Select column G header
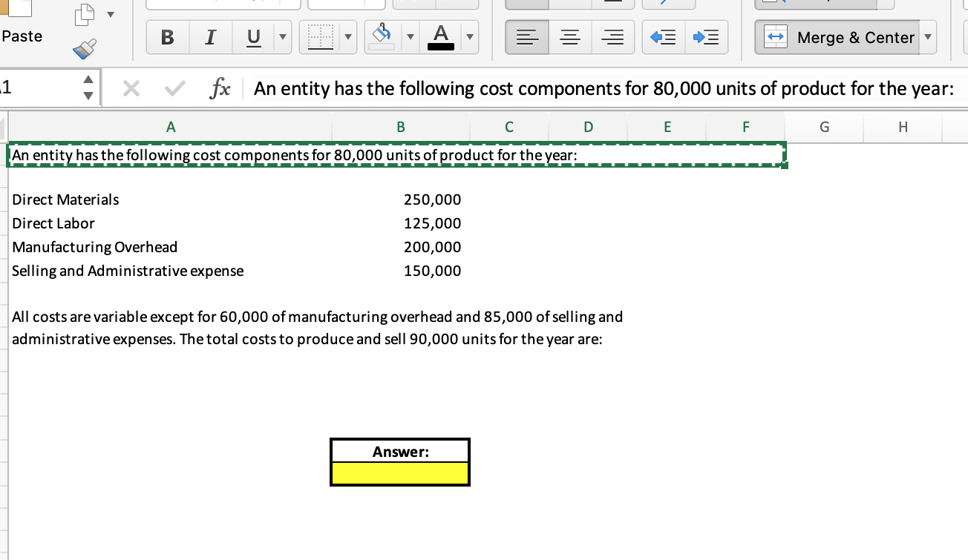968x560 pixels. (825, 127)
